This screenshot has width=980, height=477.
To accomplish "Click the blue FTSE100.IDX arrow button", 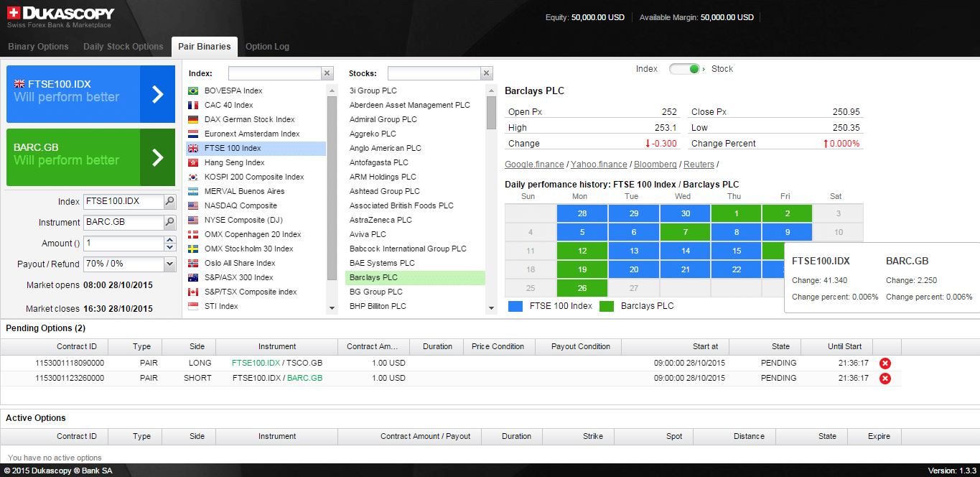I will pyautogui.click(x=157, y=94).
